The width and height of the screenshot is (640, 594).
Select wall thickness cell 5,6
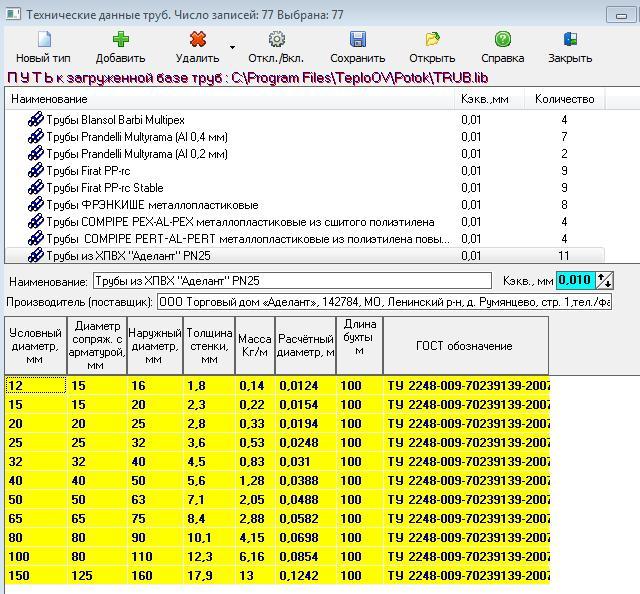[209, 481]
